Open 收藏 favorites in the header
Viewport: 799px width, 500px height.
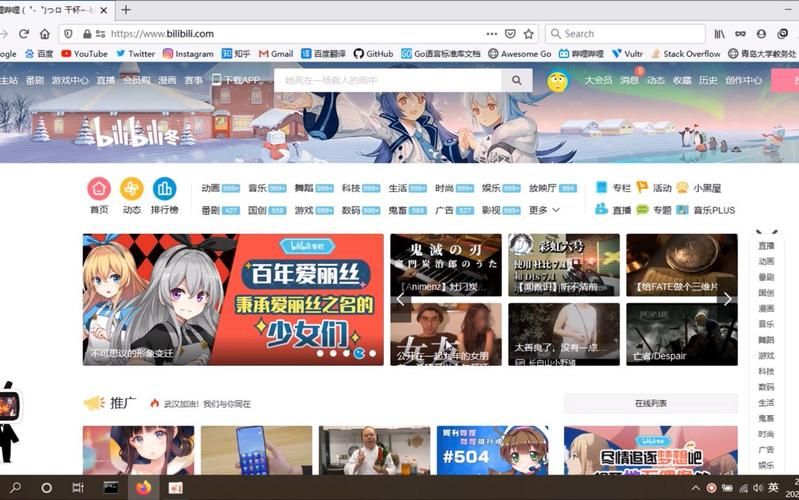(x=682, y=80)
